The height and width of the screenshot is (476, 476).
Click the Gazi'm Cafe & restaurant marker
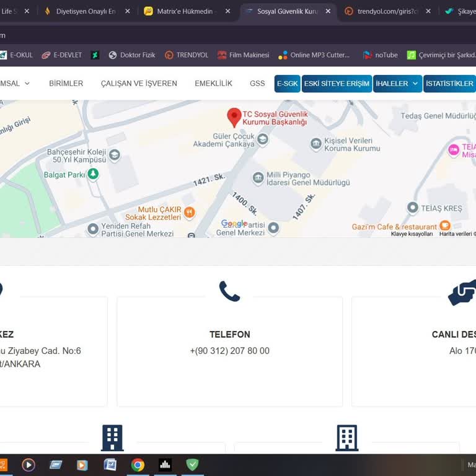click(x=445, y=226)
